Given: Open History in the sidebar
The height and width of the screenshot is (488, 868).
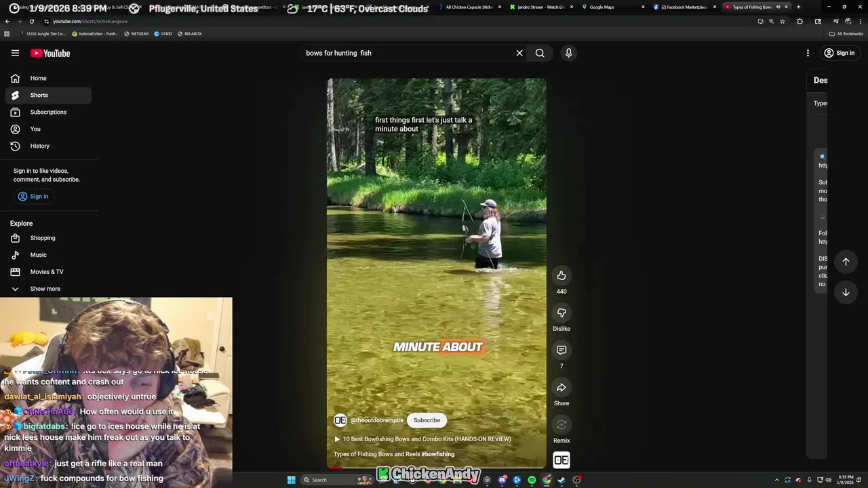Looking at the screenshot, I should 47,146.
